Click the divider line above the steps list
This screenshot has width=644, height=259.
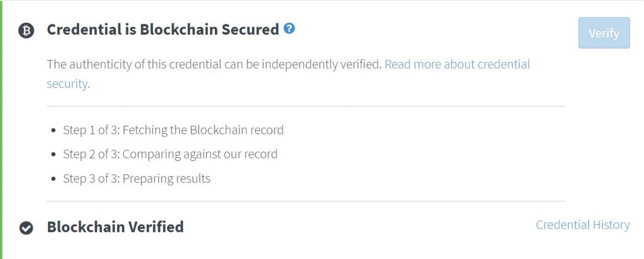coord(306,106)
